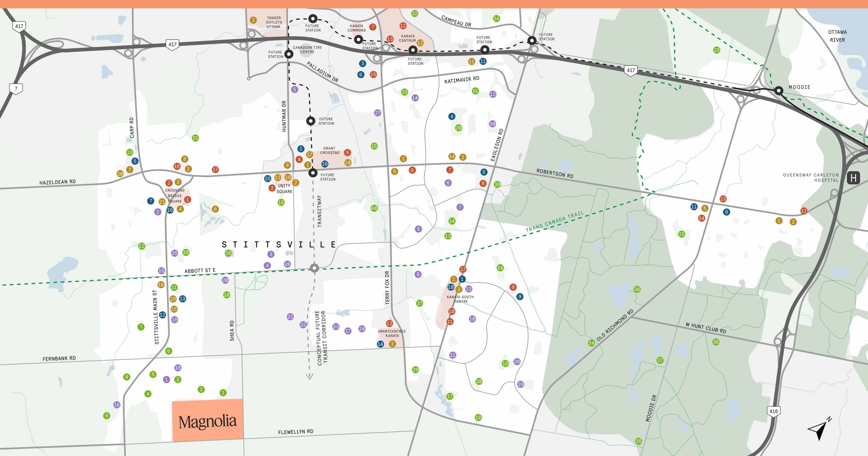The width and height of the screenshot is (868, 456).
Task: Select the CAMPEAU DR label
Action: [456, 21]
